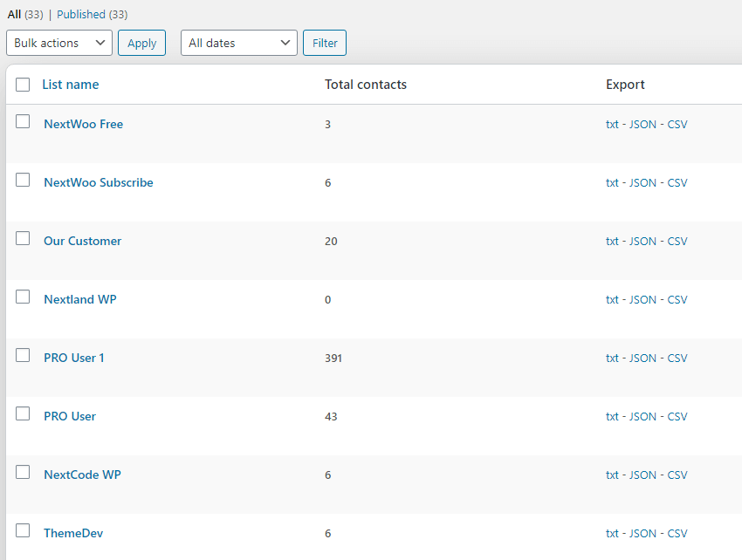Click the Filter button
This screenshot has height=560, width=742.
pos(325,43)
